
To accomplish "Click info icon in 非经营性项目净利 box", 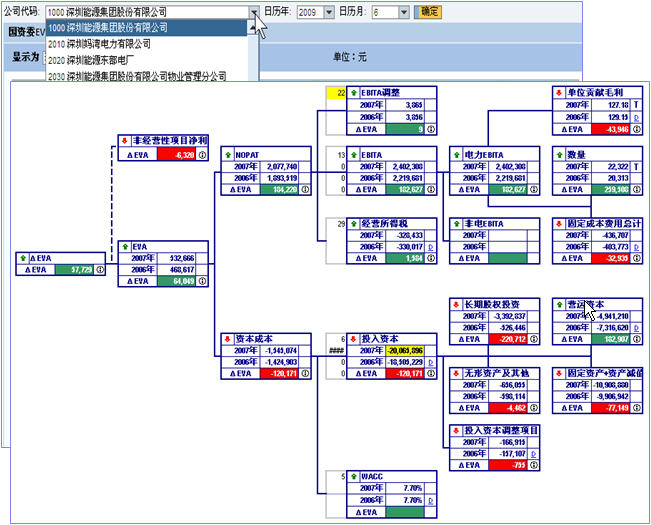I will (x=202, y=155).
